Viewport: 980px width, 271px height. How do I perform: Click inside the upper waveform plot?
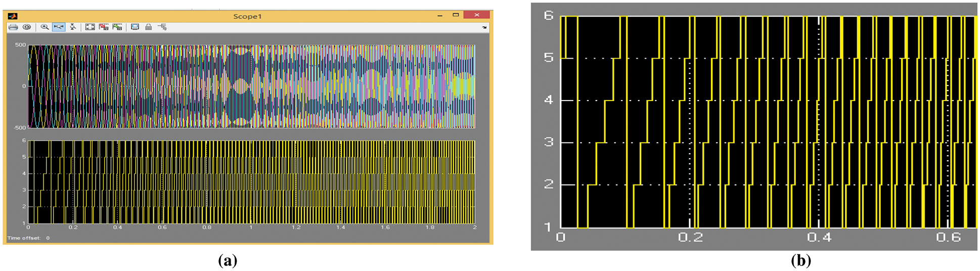(x=251, y=86)
